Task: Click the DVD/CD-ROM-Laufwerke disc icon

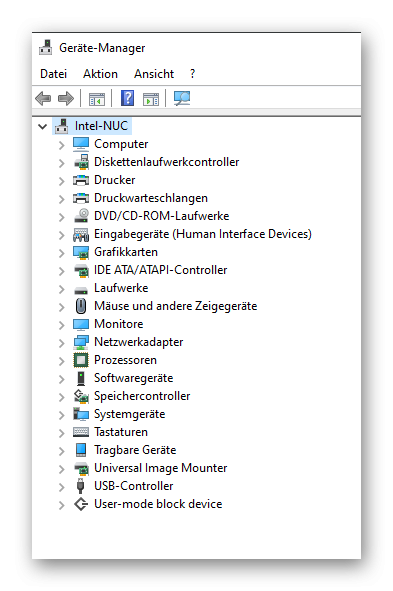Action: 81,216
